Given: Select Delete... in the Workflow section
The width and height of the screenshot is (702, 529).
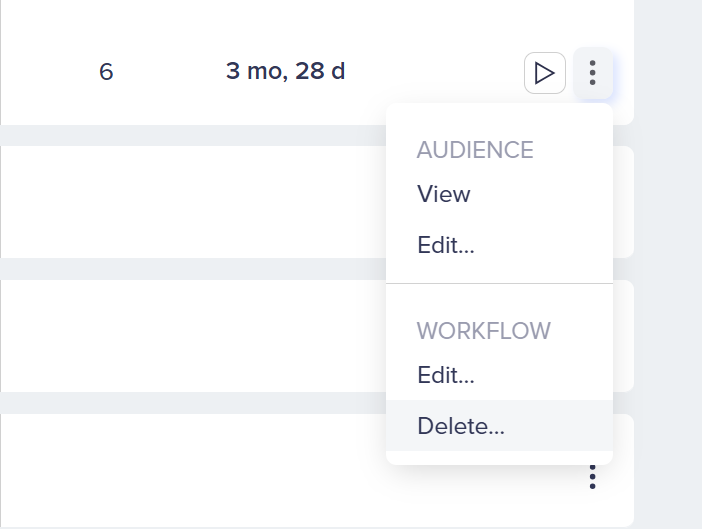Looking at the screenshot, I should point(461,426).
